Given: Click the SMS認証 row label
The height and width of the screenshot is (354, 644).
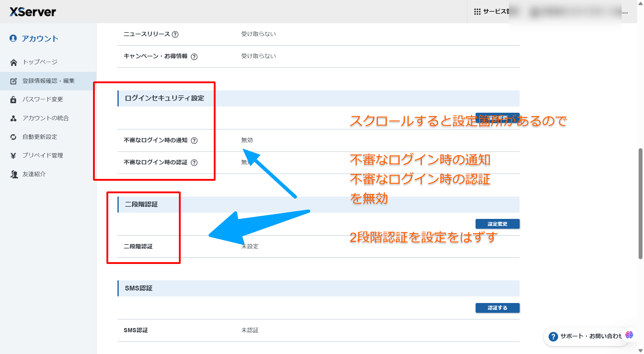Looking at the screenshot, I should point(136,330).
